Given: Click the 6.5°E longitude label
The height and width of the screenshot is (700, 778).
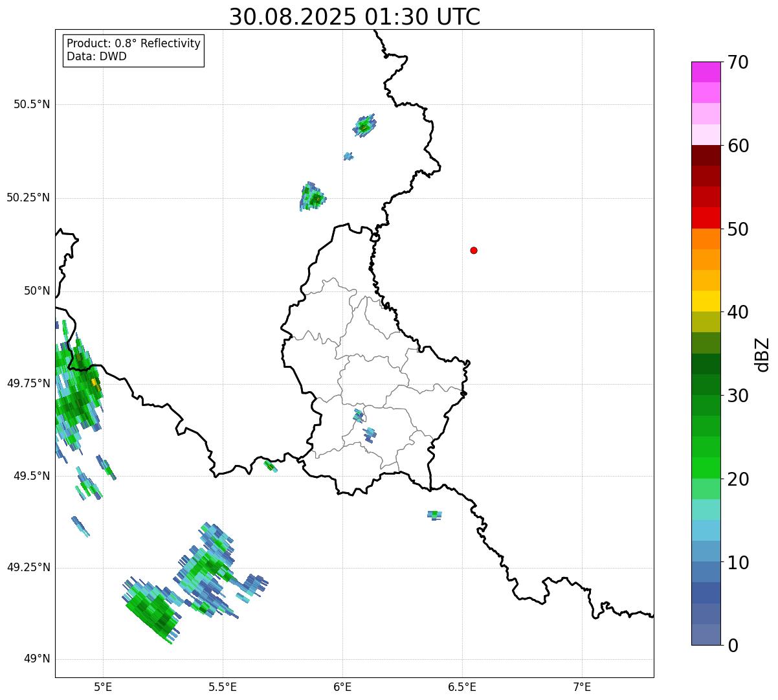Looking at the screenshot, I should pos(462,687).
